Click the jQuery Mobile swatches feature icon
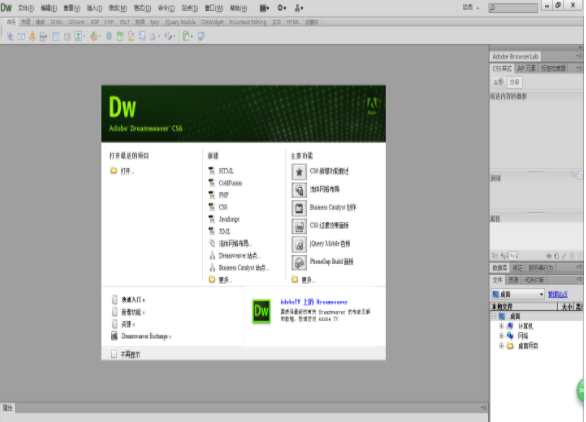 tap(299, 244)
